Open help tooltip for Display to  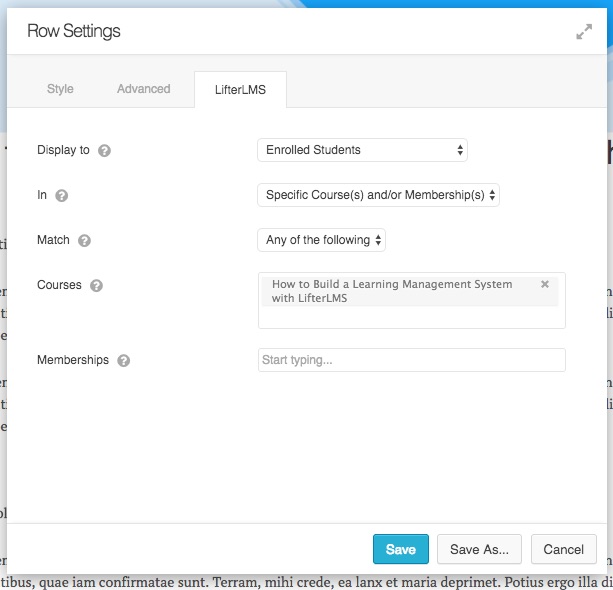coord(104,151)
